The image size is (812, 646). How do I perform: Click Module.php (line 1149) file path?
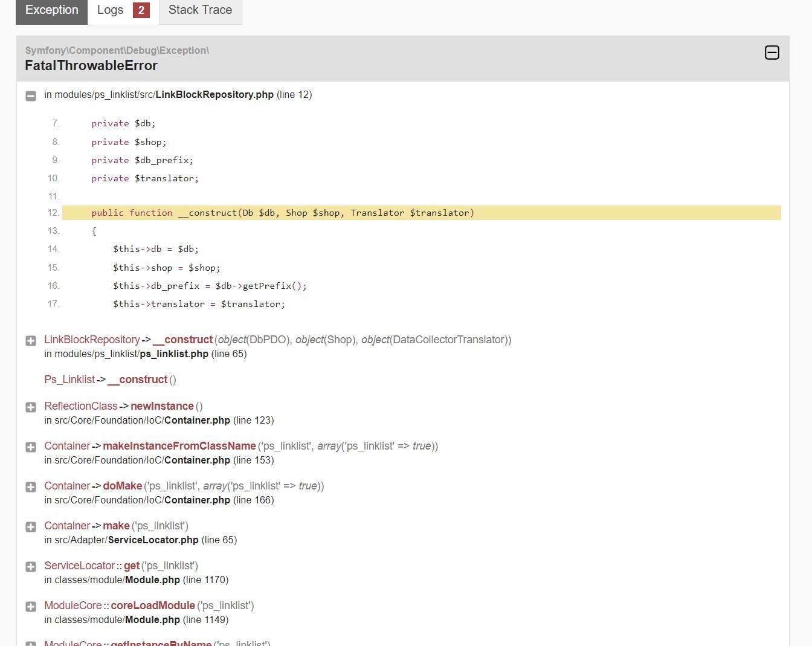[137, 620]
